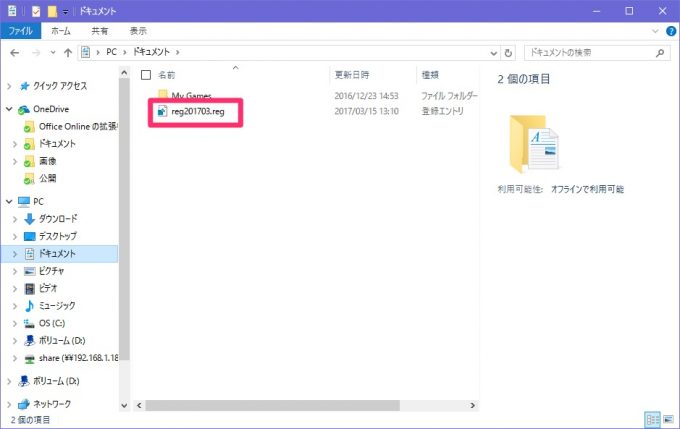
Task: Expand OneDrive ドキュメント folder node
Action: [x=15, y=144]
